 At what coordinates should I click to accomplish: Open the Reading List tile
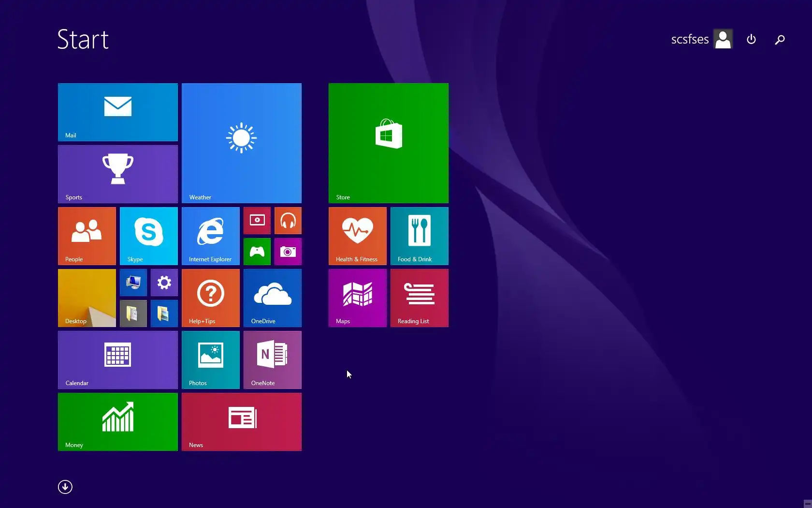click(x=420, y=298)
